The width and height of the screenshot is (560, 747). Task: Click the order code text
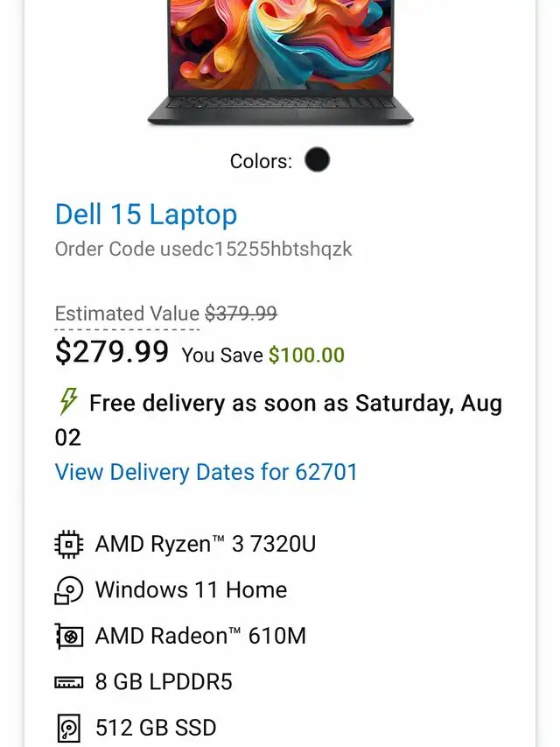pos(203,249)
